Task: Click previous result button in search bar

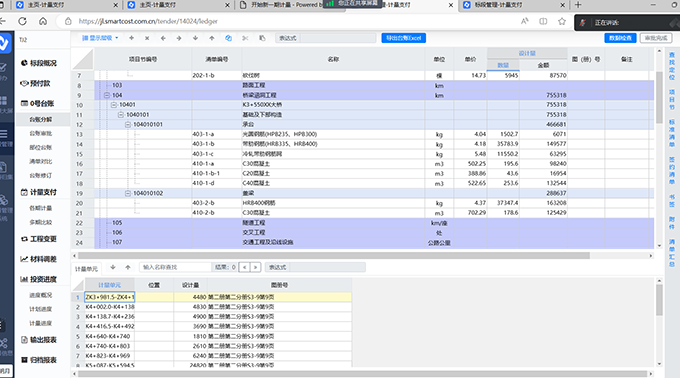Action: (245, 267)
